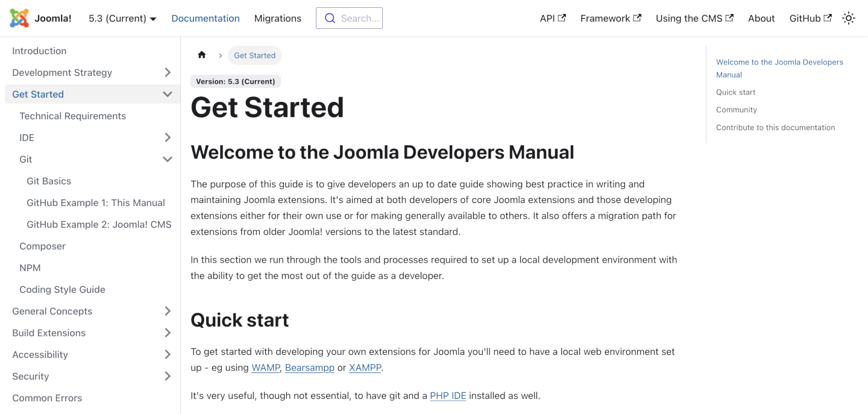Open Build Extensions sidebar item
Viewport: 868px width, 414px height.
point(49,333)
